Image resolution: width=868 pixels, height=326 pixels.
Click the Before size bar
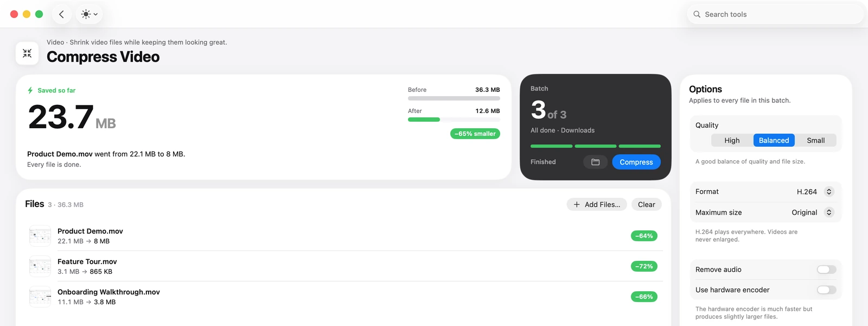coord(454,98)
